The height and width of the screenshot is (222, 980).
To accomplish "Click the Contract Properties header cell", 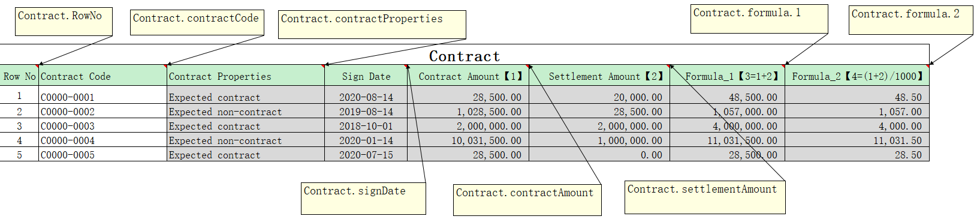I will coord(246,76).
